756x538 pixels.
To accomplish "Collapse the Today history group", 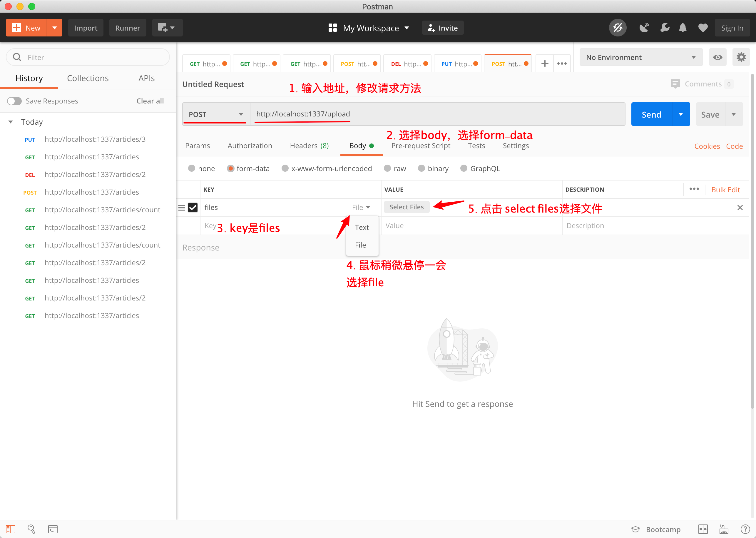I will click(x=11, y=122).
